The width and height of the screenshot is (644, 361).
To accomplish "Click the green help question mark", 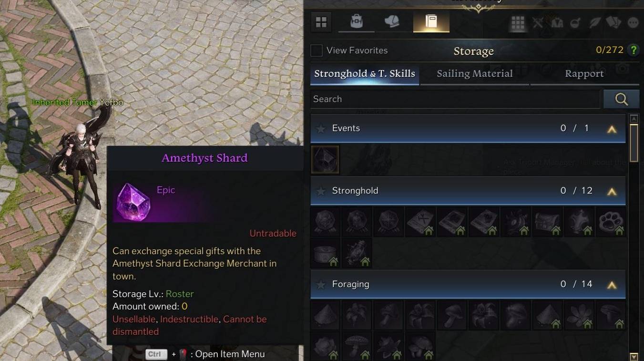I will (634, 50).
